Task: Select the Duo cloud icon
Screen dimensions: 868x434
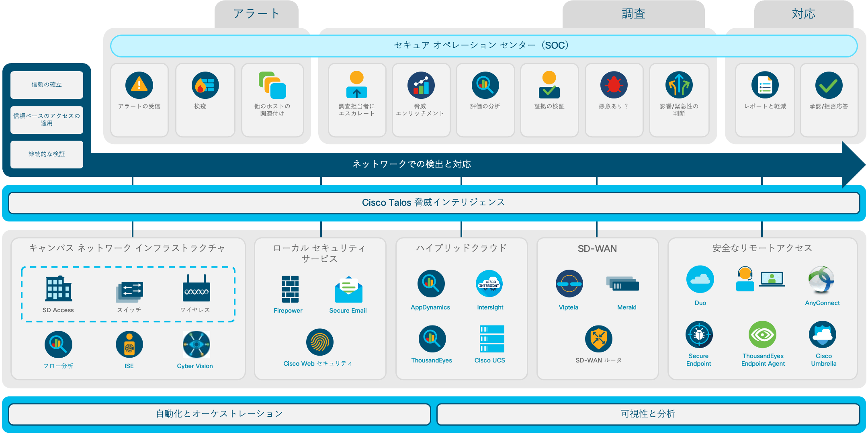Action: (x=700, y=279)
